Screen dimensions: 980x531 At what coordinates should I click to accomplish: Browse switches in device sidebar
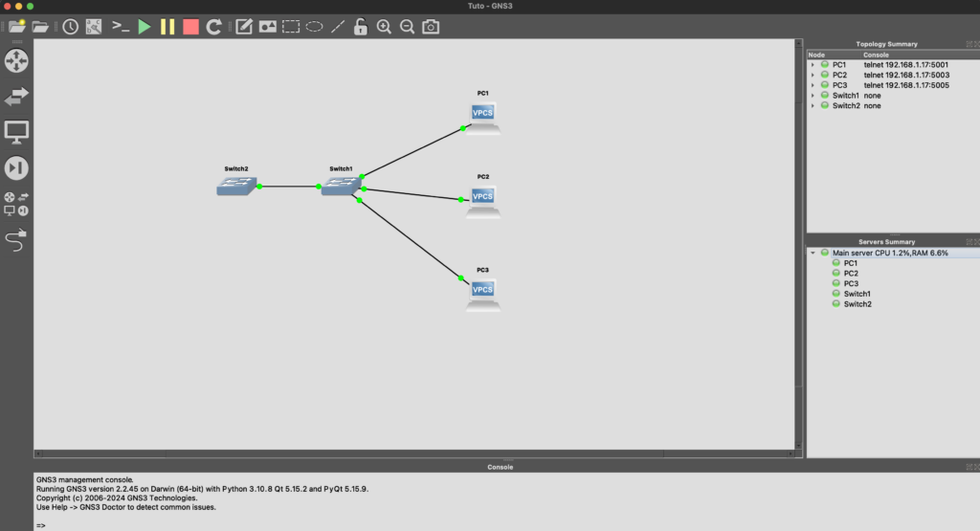tap(16, 97)
